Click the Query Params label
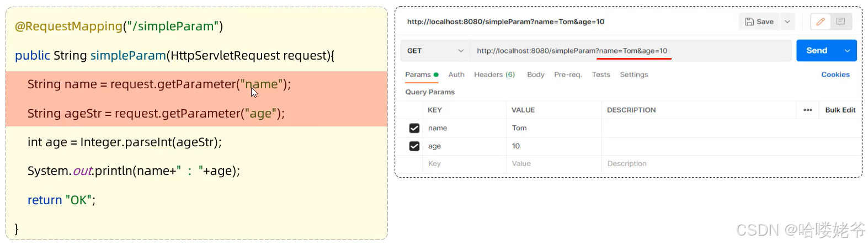Viewport: 868px width, 245px height. click(x=430, y=92)
